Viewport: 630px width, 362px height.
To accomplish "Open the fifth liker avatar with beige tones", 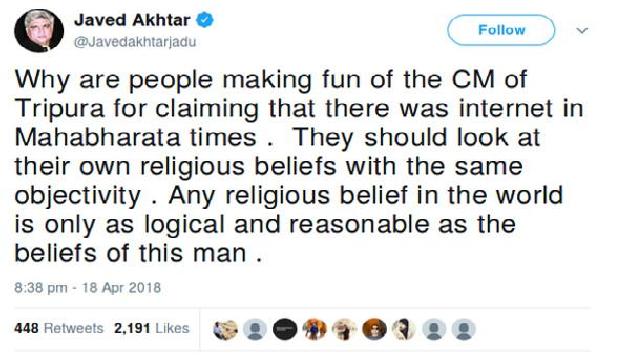I will click(344, 329).
